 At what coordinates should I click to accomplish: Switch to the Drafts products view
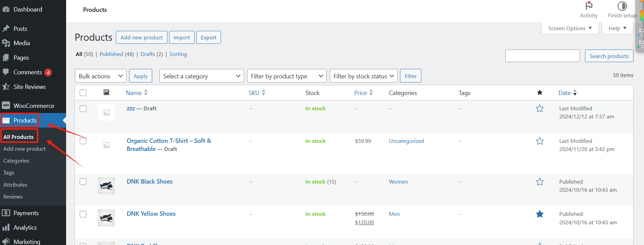pos(148,54)
